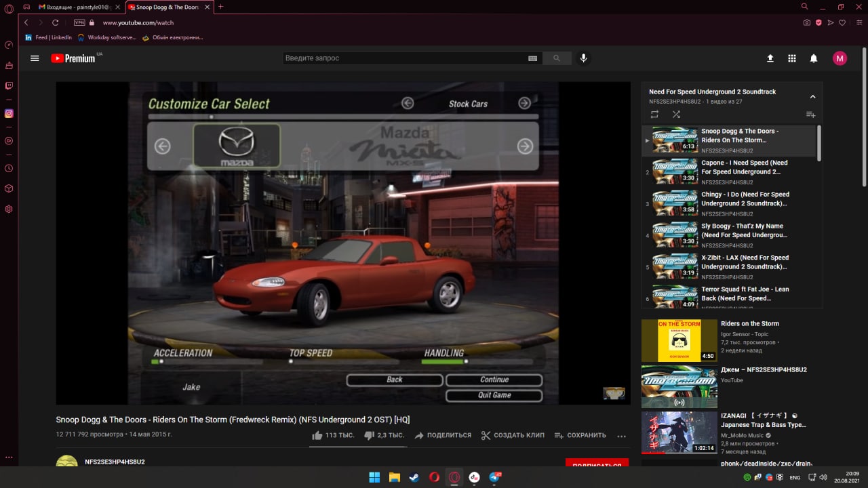
Task: Open a new browser tab
Action: (220, 7)
